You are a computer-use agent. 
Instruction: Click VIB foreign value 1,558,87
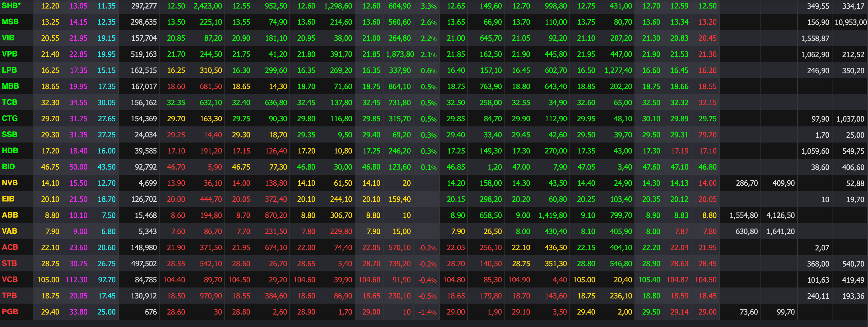(815, 38)
